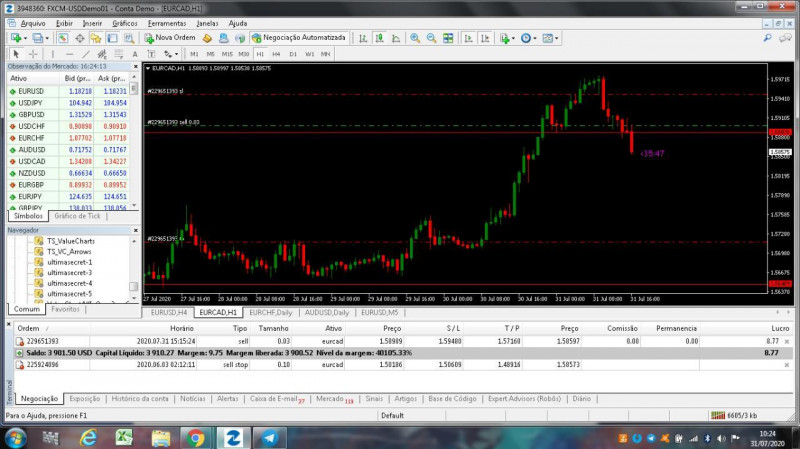Switch to EURCHF,Daily chart tab
The width and height of the screenshot is (800, 449).
pos(272,312)
